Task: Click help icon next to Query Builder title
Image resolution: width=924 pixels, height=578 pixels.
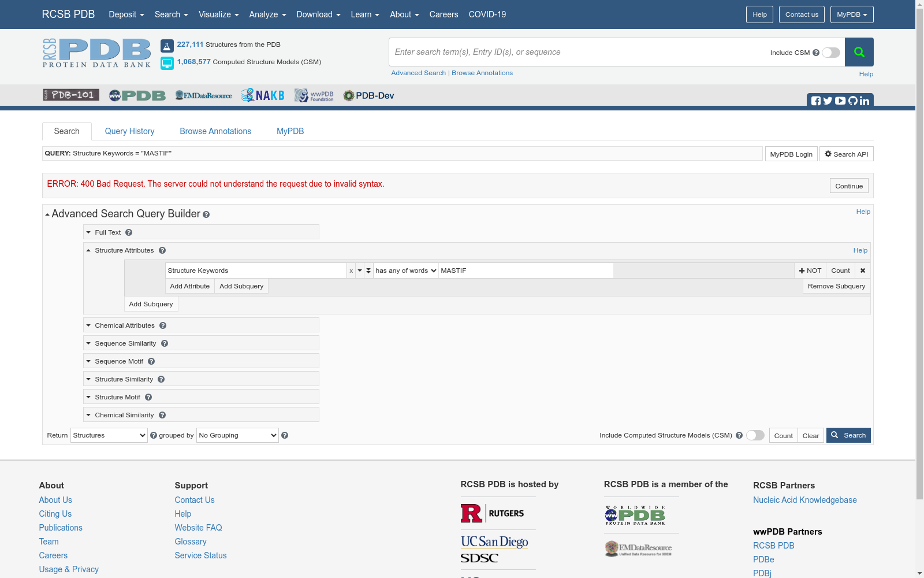Action: (x=206, y=214)
